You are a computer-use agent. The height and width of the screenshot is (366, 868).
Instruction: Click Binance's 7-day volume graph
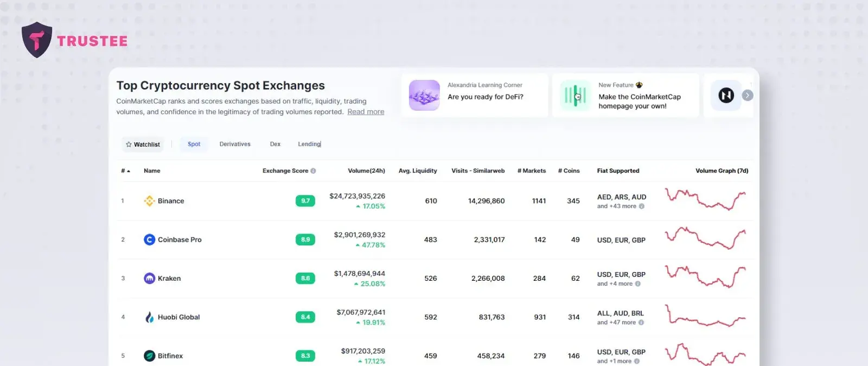click(x=705, y=199)
